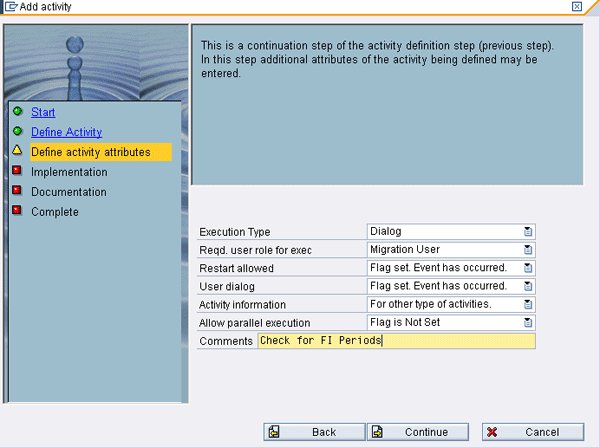
Task: Open Execution Type dropdown list icon
Action: pyautogui.click(x=528, y=231)
